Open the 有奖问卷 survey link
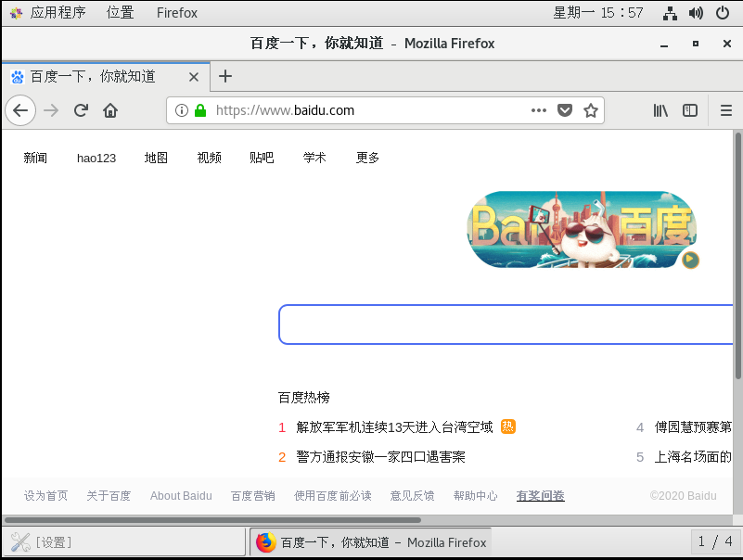Image resolution: width=743 pixels, height=560 pixels. (540, 496)
